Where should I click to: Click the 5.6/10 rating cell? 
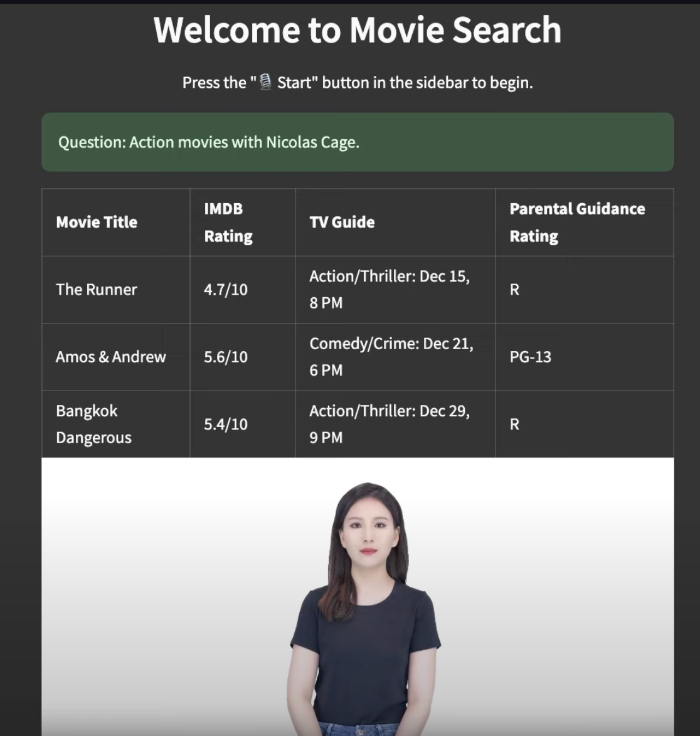[243, 357]
